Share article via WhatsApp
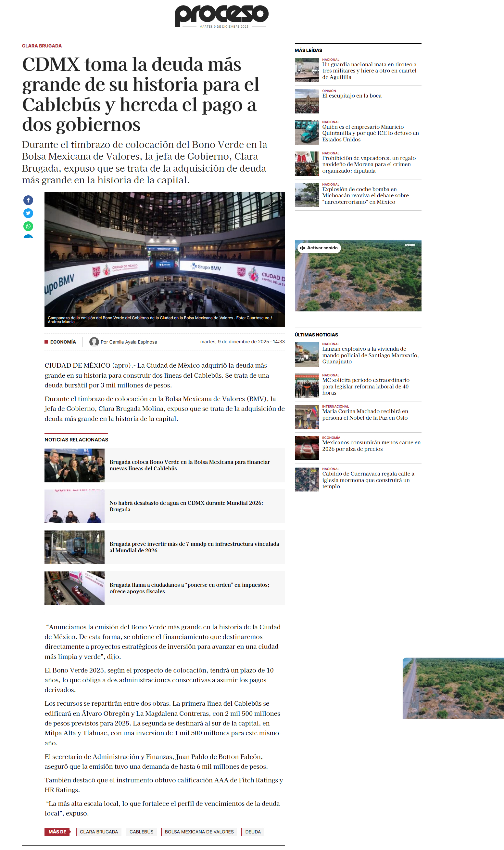The width and height of the screenshot is (504, 850). pos(28,226)
